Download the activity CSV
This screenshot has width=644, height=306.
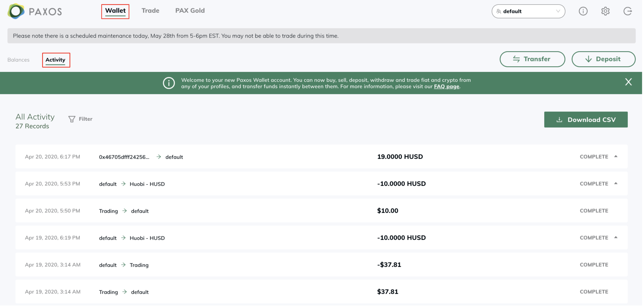[586, 120]
